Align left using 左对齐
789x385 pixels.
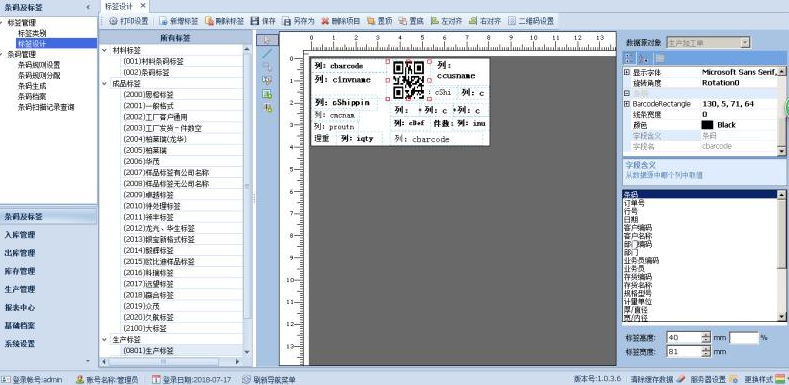pyautogui.click(x=446, y=21)
